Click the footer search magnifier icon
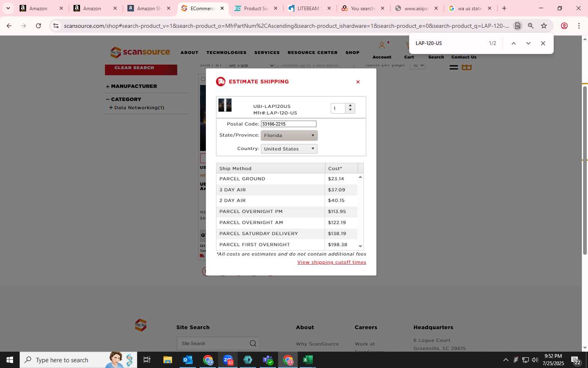Image resolution: width=588 pixels, height=368 pixels. coord(253,343)
